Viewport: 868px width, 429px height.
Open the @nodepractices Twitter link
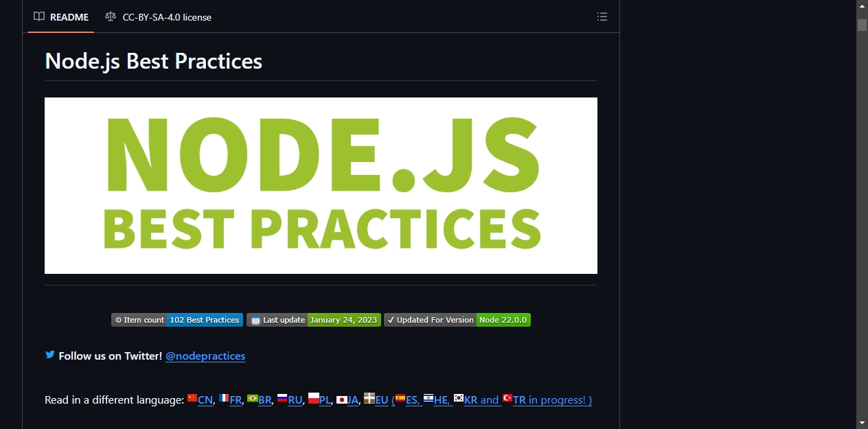(x=205, y=356)
